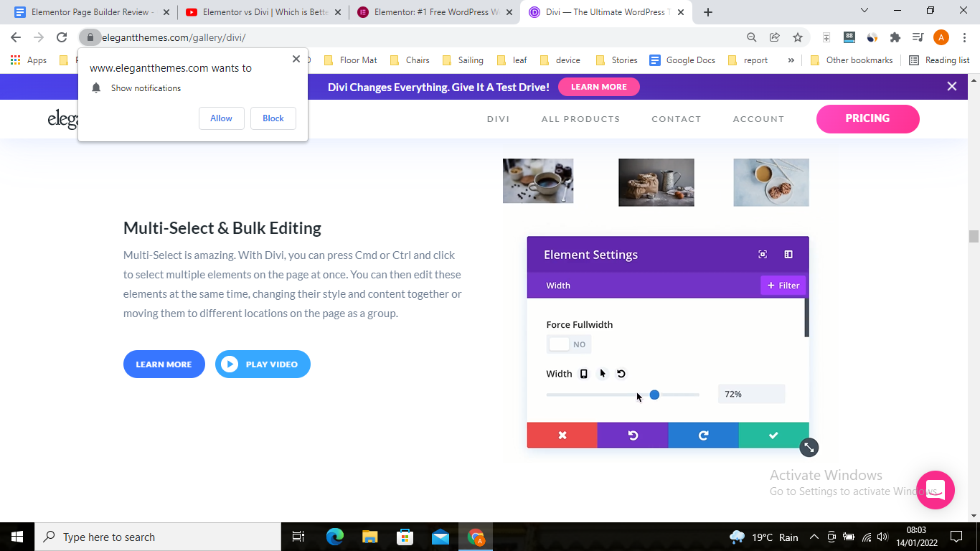
Task: Click LEARN MORE in the promo banner
Action: pos(599,87)
